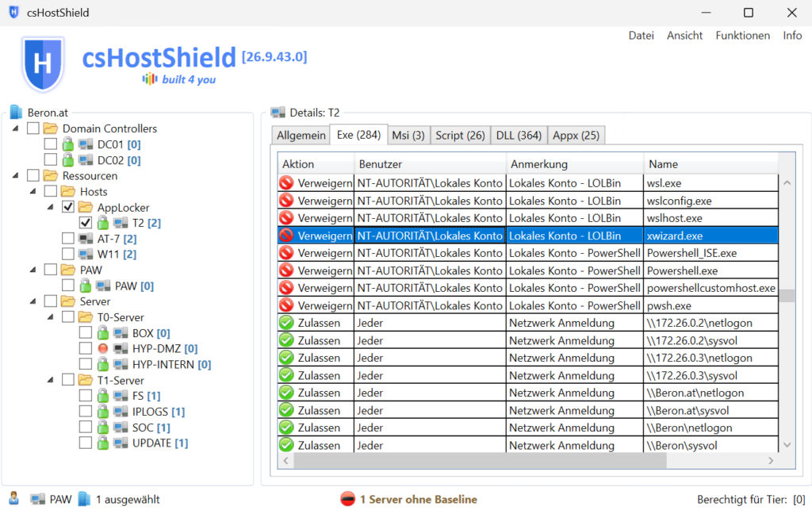Check the AT-7 checkbox
This screenshot has width=812, height=510.
[x=68, y=238]
